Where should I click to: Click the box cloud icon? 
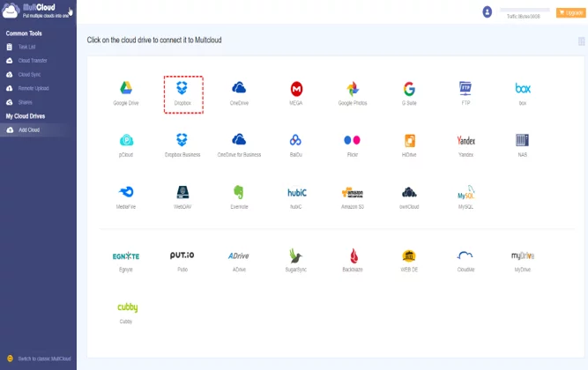coord(523,88)
